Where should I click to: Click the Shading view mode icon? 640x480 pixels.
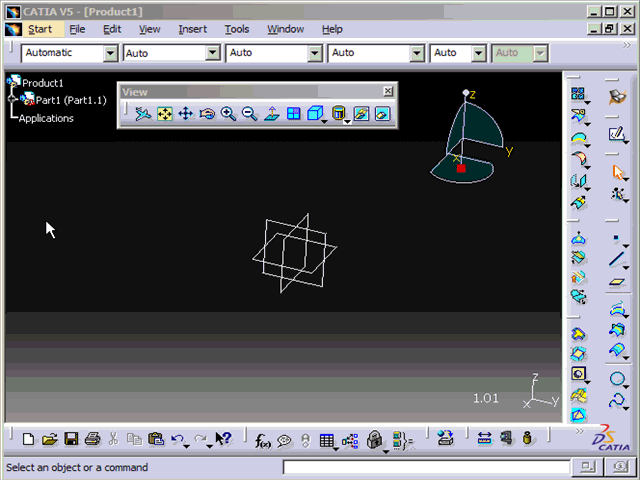338,113
